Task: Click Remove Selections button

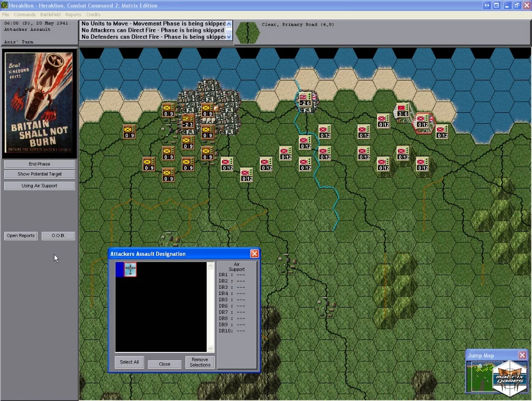Action: coord(200,362)
